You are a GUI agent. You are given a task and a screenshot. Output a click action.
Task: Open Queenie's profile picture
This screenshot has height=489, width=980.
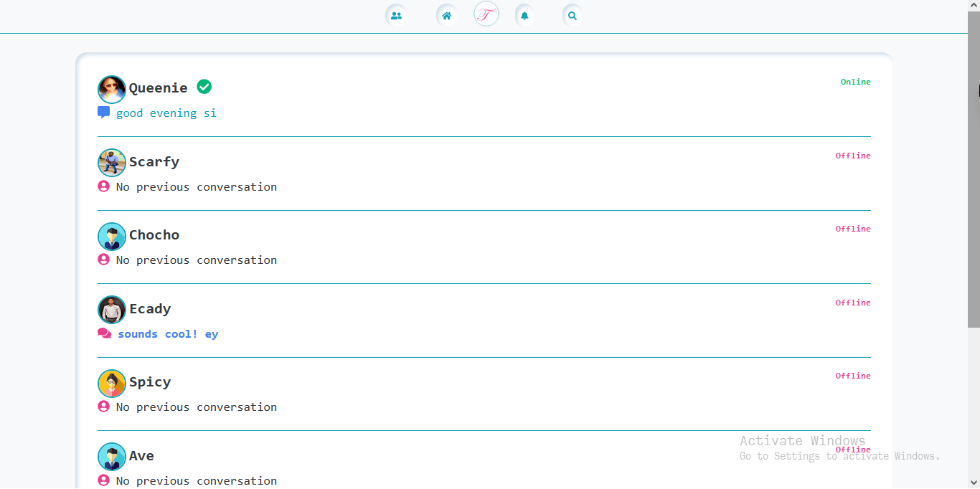(x=112, y=90)
